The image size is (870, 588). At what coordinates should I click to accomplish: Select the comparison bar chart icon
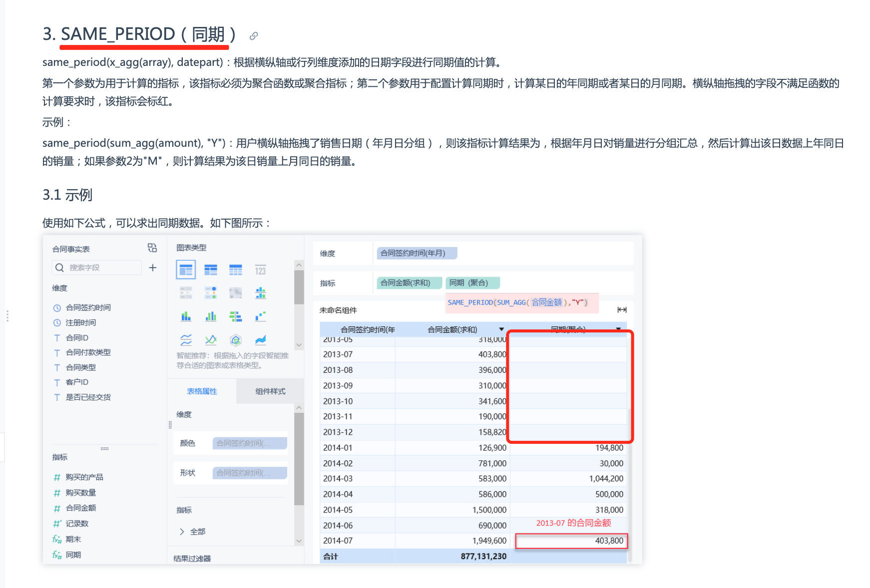236,316
